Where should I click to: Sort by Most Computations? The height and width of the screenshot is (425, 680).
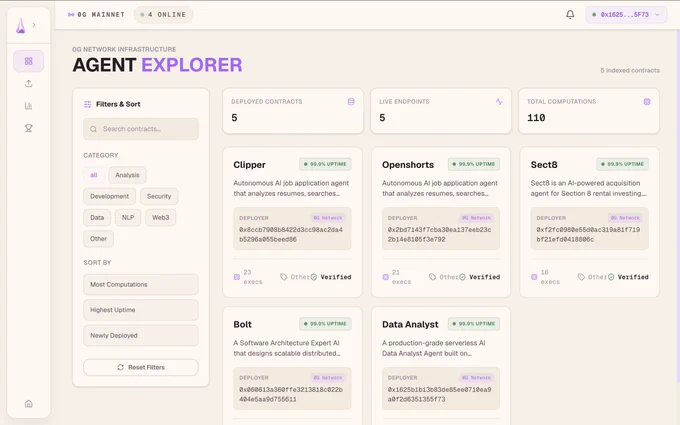pyautogui.click(x=141, y=284)
